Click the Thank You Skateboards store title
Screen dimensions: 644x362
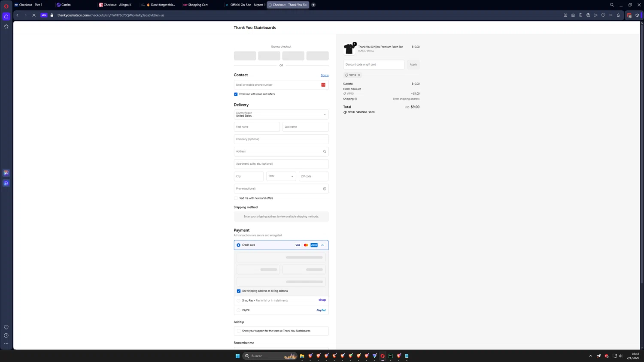[x=255, y=27]
